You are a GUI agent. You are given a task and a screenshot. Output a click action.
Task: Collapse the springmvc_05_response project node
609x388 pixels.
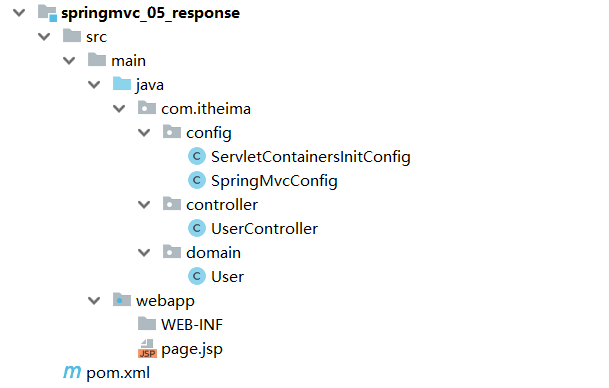click(x=19, y=13)
